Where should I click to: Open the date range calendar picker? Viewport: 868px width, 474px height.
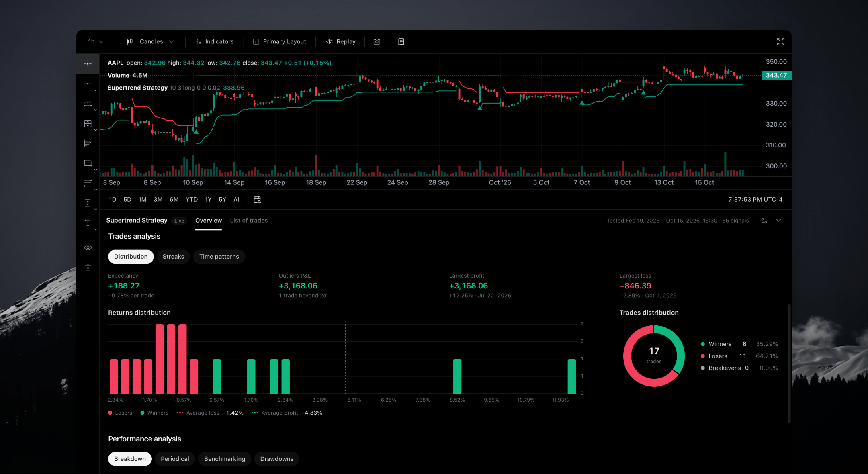point(257,200)
